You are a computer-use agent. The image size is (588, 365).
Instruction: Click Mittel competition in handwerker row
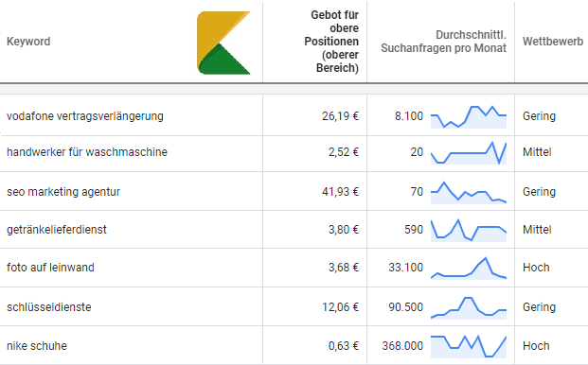[x=537, y=152]
